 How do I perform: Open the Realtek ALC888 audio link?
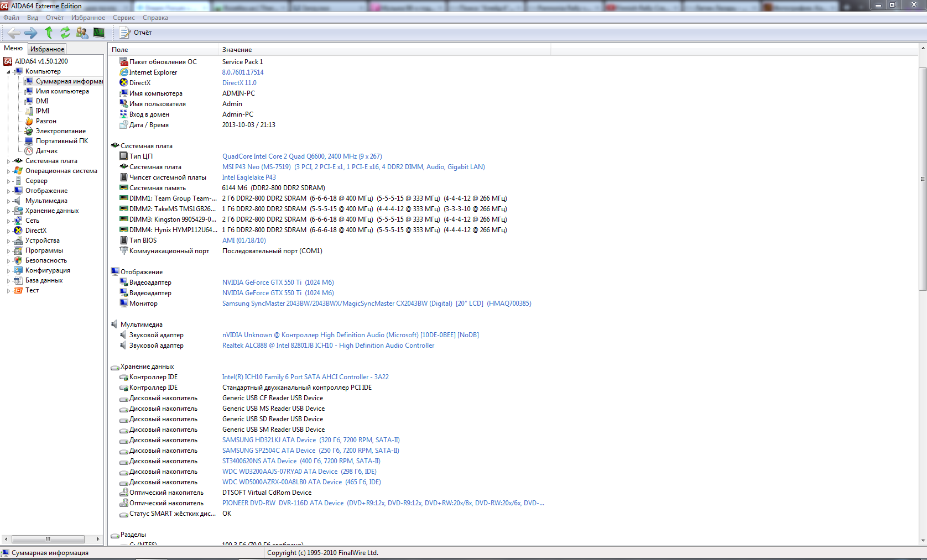point(328,346)
